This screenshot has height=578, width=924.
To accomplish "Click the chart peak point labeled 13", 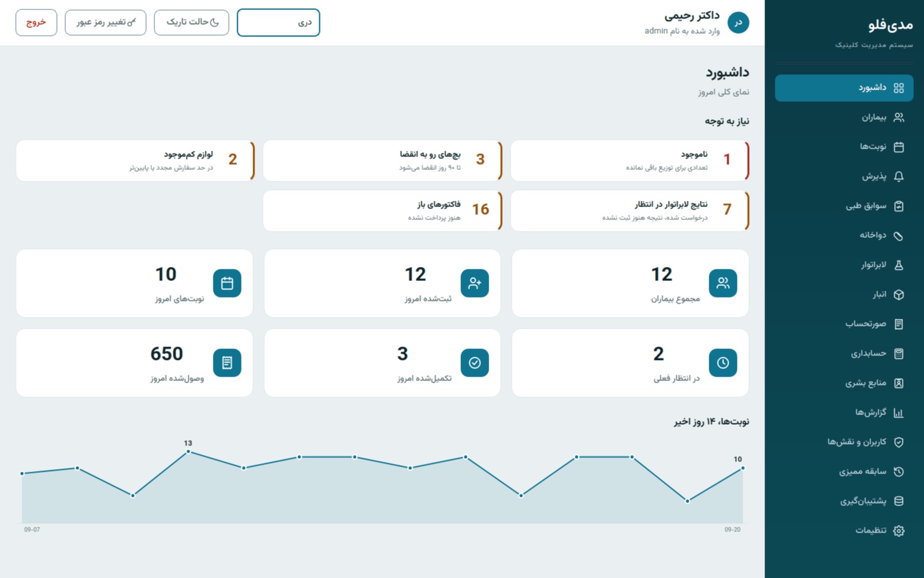I will point(188,451).
